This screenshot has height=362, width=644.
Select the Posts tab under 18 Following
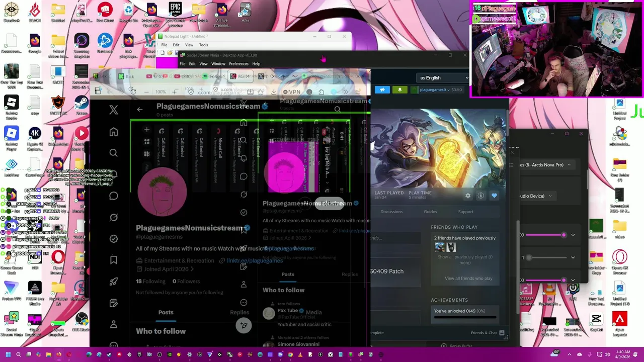pyautogui.click(x=166, y=312)
